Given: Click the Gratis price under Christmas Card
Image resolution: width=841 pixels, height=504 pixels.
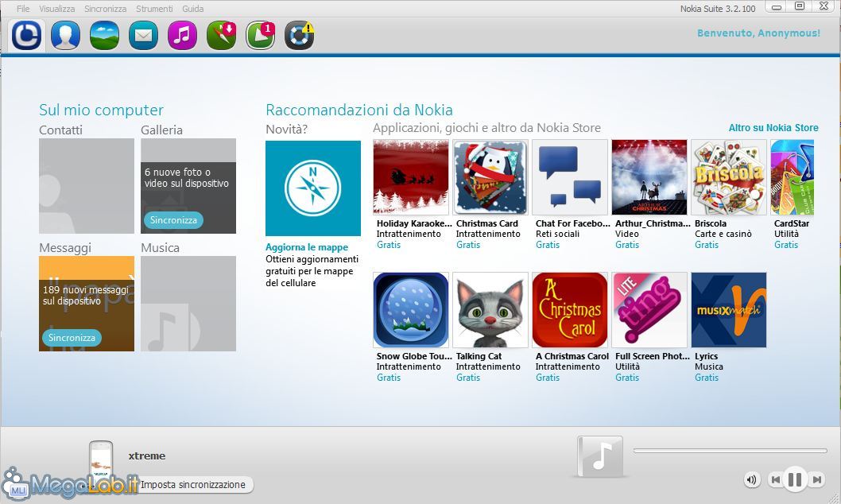Looking at the screenshot, I should tap(467, 245).
